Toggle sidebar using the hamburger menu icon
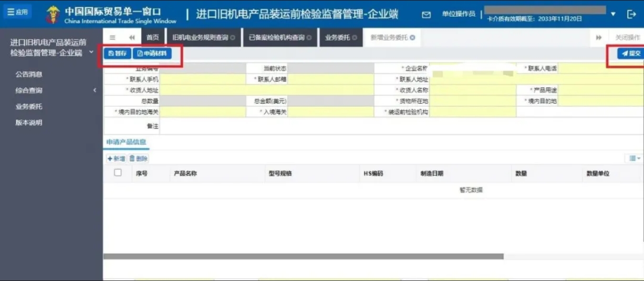This screenshot has width=644, height=281. coord(113,38)
